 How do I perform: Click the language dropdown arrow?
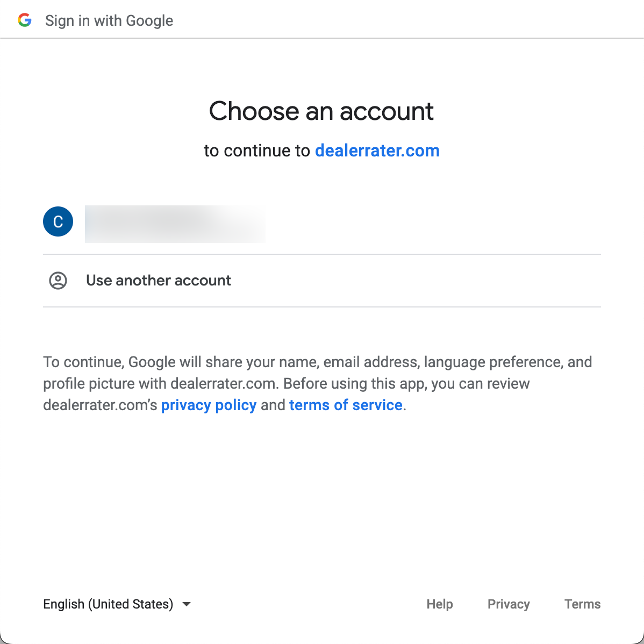click(187, 604)
